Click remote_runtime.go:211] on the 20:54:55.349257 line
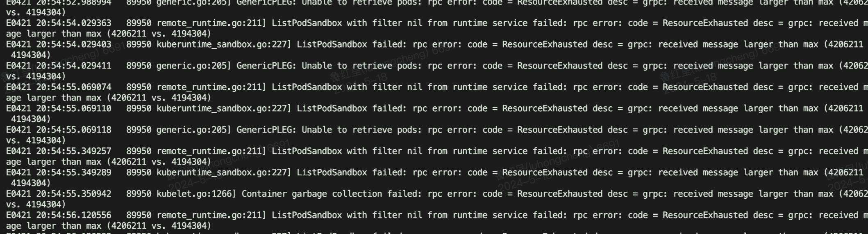The width and height of the screenshot is (868, 234). pos(211,151)
